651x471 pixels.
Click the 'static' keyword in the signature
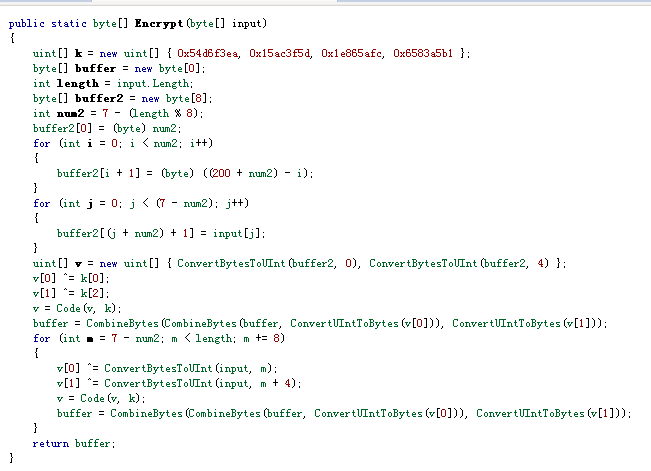69,23
